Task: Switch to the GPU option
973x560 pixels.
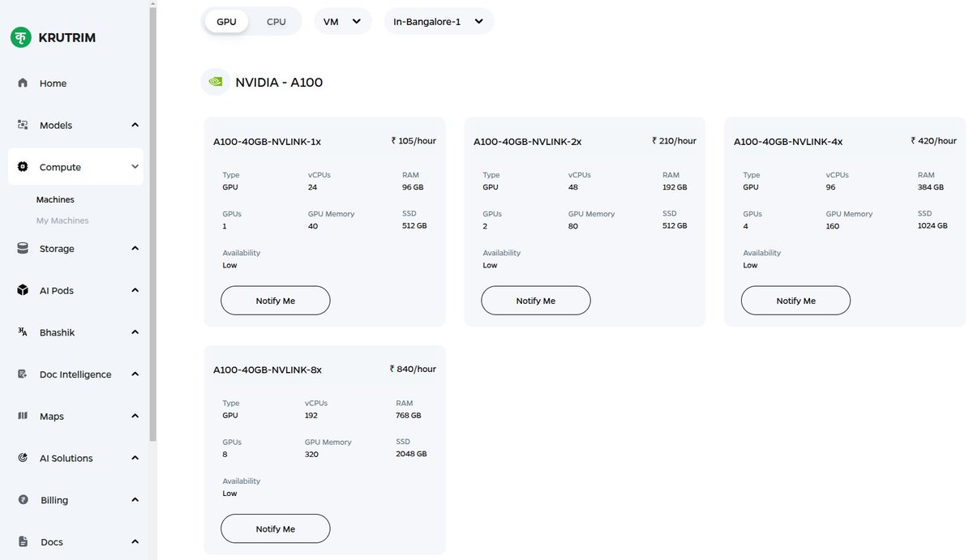Action: [226, 21]
